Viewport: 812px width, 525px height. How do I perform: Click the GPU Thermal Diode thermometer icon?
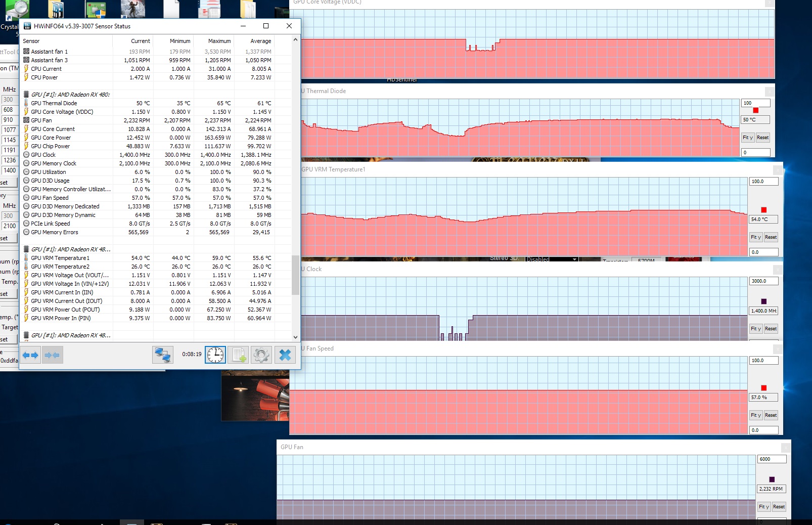(26, 103)
